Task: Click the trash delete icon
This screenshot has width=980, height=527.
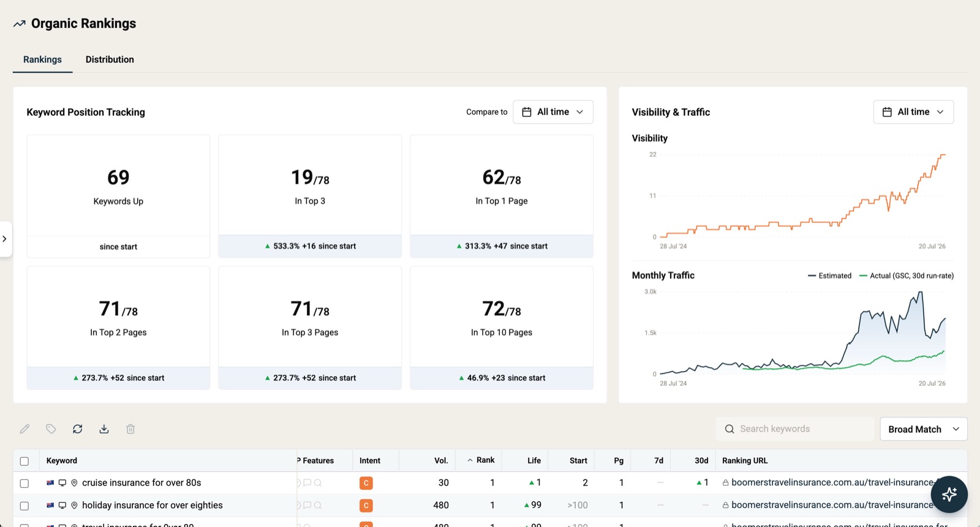Action: [x=130, y=429]
